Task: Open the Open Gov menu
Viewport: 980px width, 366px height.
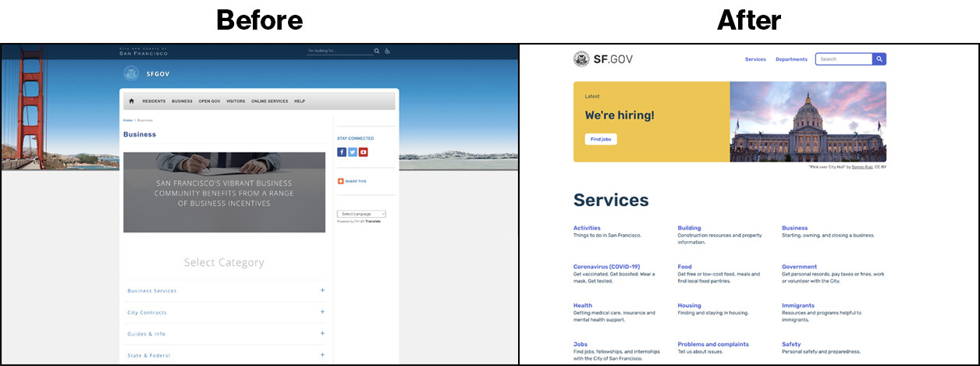Action: (x=209, y=101)
